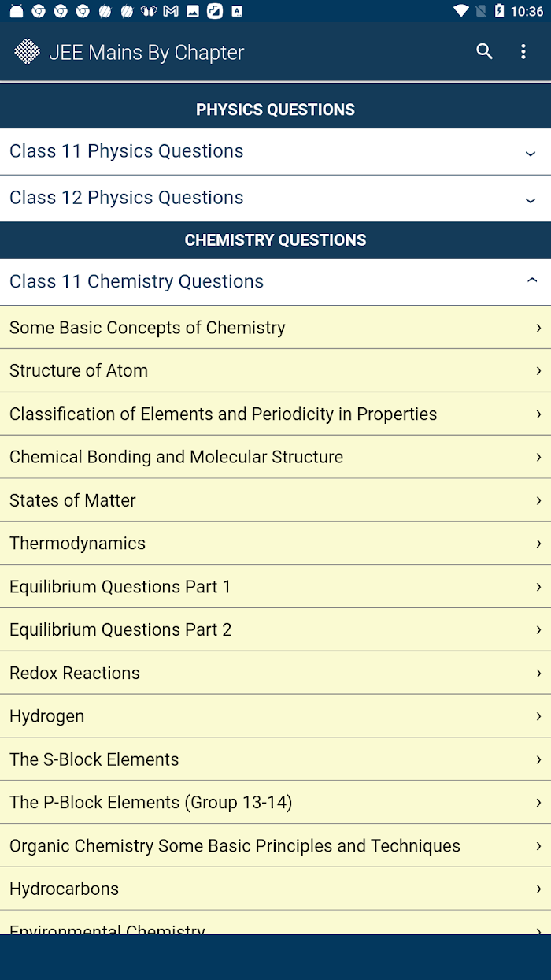Click the arrow next to Hydrogen
The image size is (551, 980).
coord(538,716)
